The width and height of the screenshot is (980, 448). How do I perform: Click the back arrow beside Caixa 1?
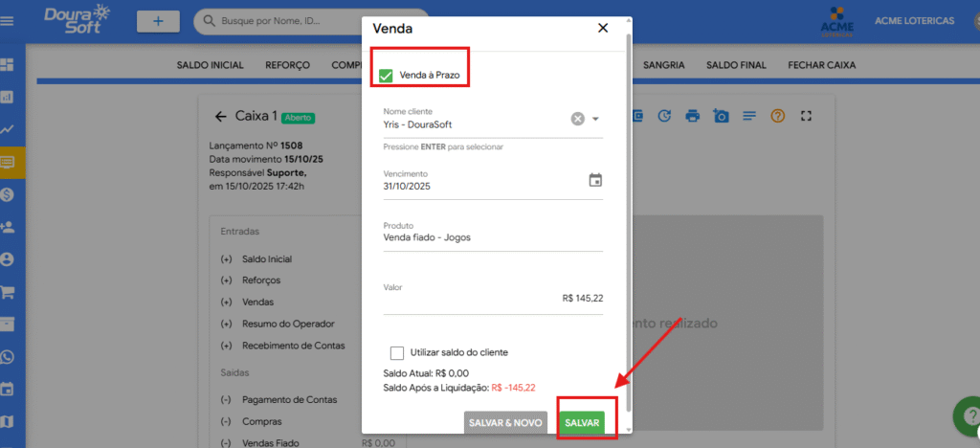pyautogui.click(x=221, y=116)
